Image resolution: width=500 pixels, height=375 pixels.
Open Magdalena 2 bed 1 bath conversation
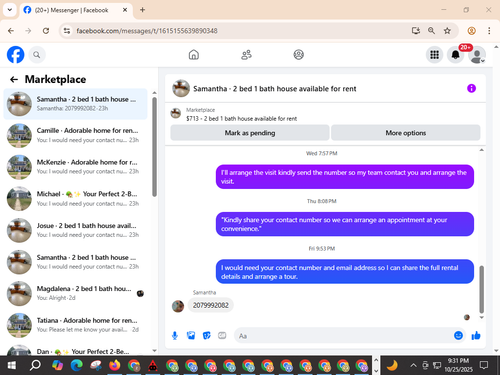pyautogui.click(x=75, y=293)
